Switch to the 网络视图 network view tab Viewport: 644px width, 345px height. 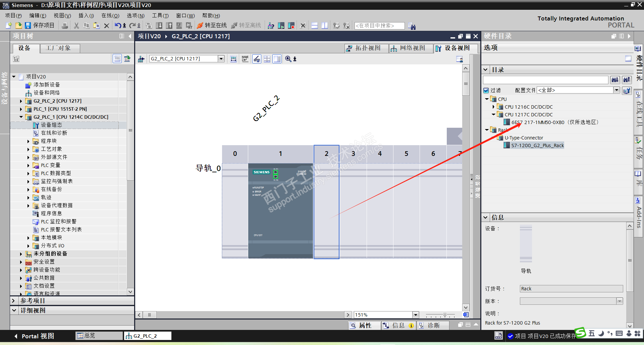coord(411,48)
